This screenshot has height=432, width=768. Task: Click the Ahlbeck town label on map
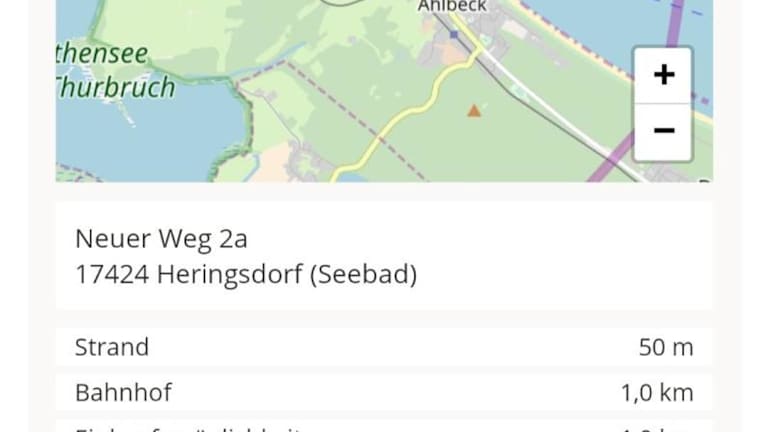pos(452,6)
